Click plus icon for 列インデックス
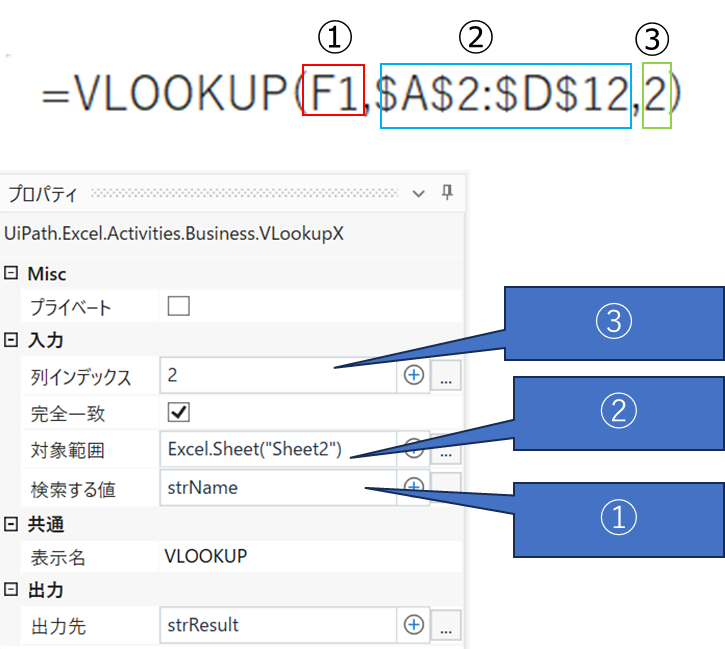This screenshot has width=725, height=649. pyautogui.click(x=413, y=375)
